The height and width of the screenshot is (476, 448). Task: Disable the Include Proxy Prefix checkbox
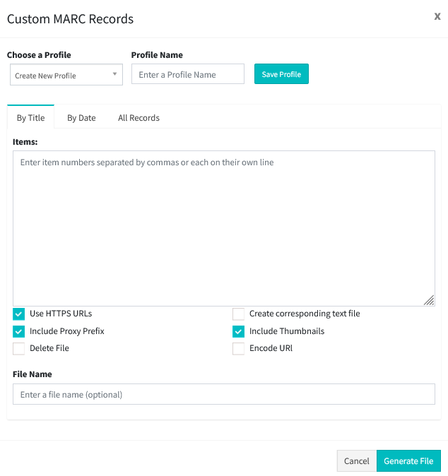[x=18, y=331]
